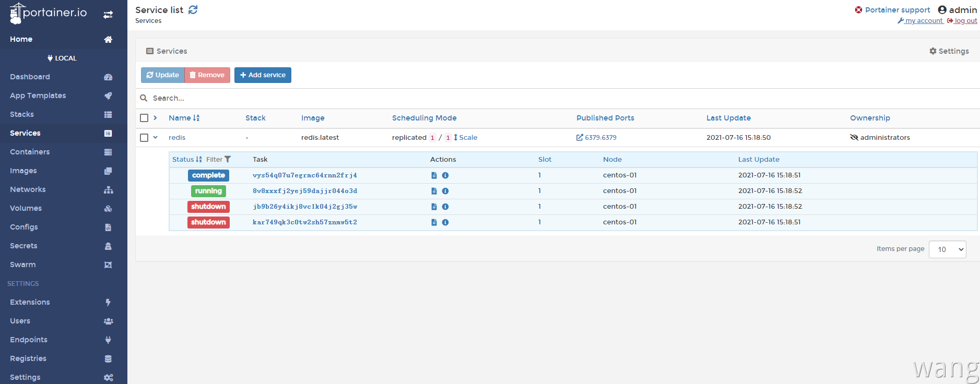The height and width of the screenshot is (384, 980).
Task: Click the sidebar collapse arrows icon
Action: (108, 15)
